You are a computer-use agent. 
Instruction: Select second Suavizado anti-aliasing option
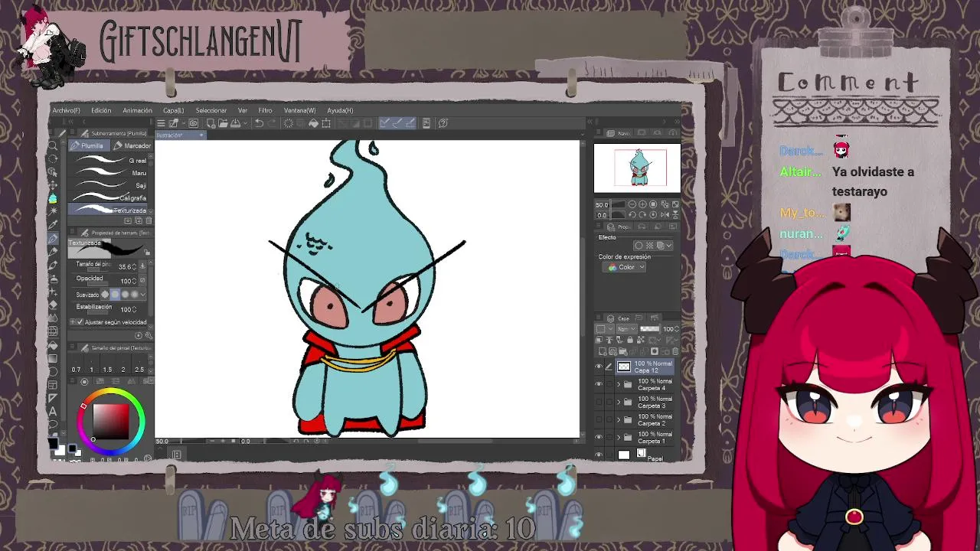click(x=116, y=294)
